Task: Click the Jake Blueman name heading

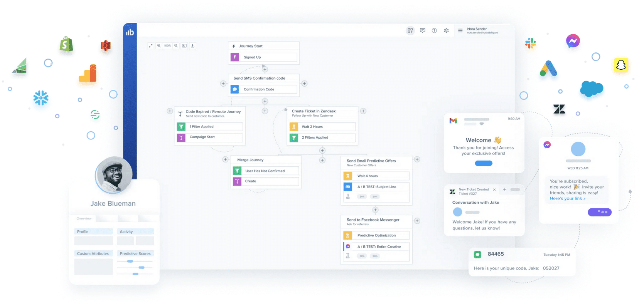Action: [x=113, y=203]
